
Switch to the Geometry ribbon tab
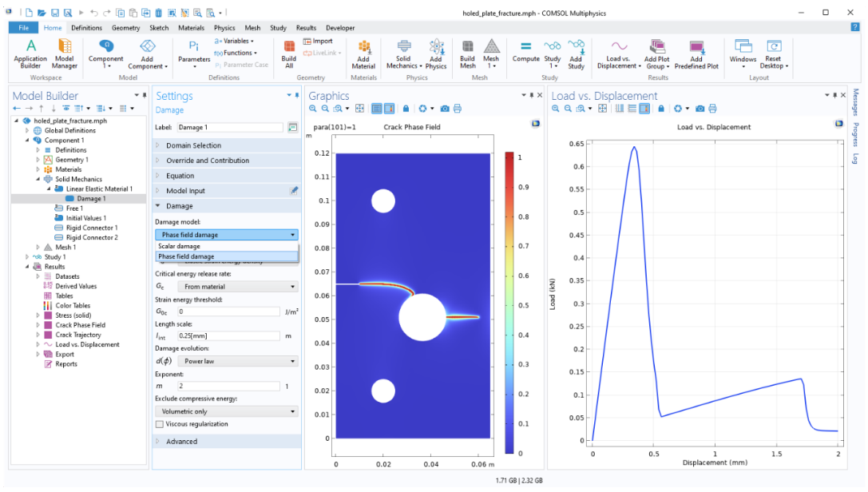[x=125, y=28]
